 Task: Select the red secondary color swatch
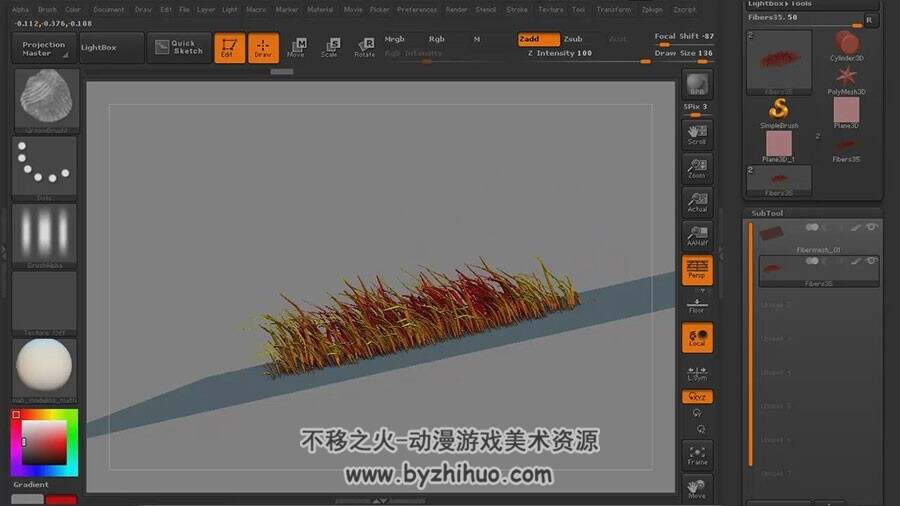(x=61, y=500)
